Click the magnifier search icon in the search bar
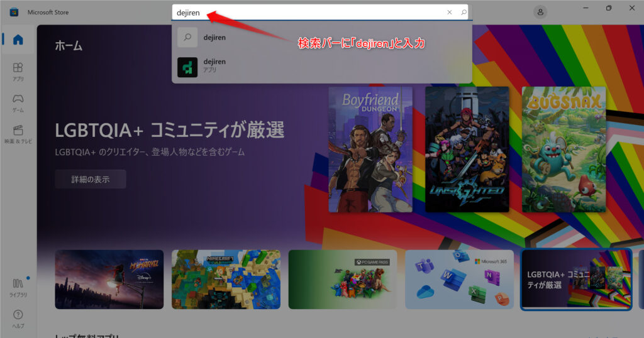644x338 pixels. [x=464, y=13]
